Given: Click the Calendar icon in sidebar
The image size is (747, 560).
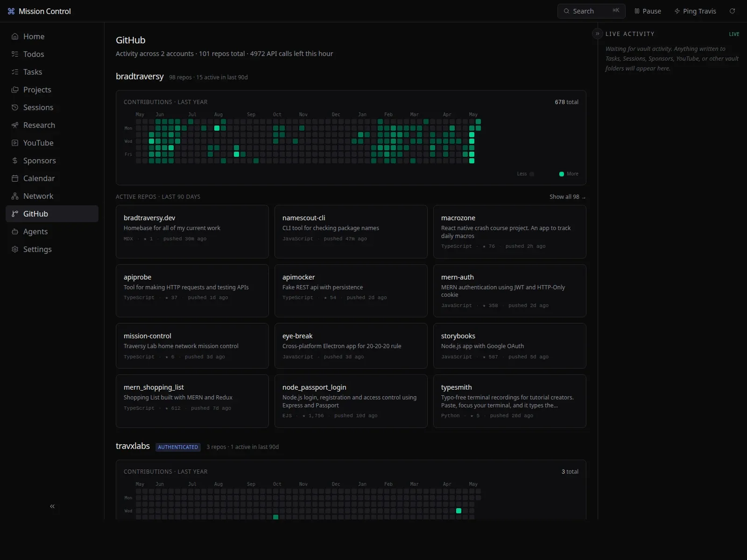Looking at the screenshot, I should (15, 178).
